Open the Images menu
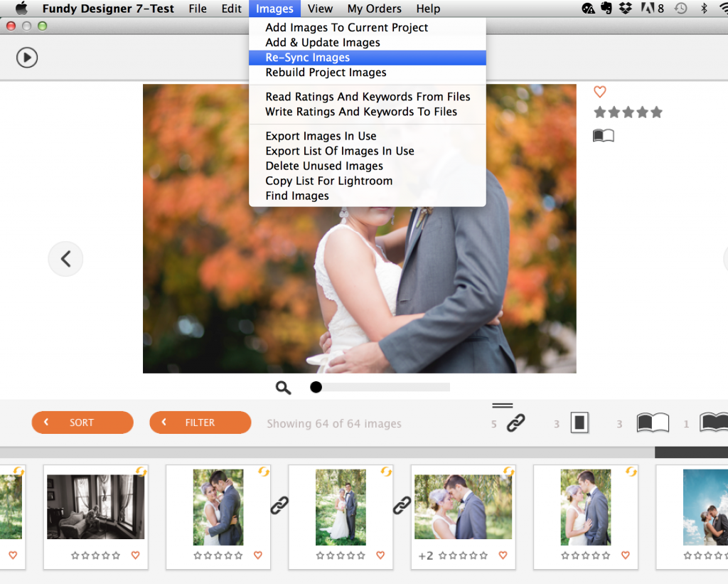728x584 pixels. [x=274, y=9]
